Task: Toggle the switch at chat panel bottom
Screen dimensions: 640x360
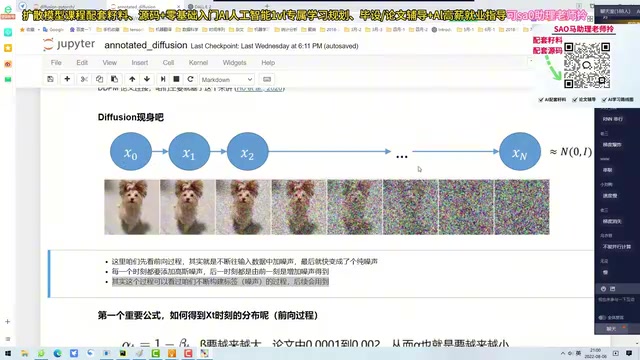Action: 602,318
